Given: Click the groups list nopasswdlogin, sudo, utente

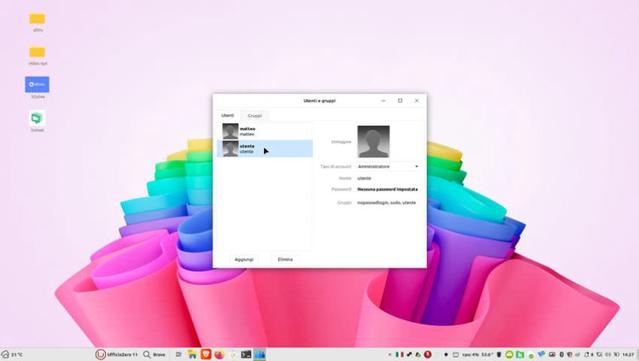Looking at the screenshot, I should coord(386,203).
